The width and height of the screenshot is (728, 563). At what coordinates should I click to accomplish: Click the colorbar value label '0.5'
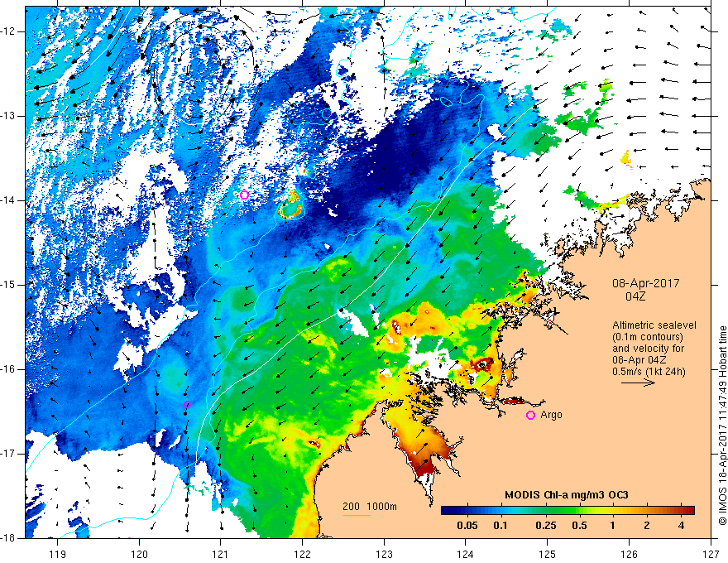click(579, 526)
